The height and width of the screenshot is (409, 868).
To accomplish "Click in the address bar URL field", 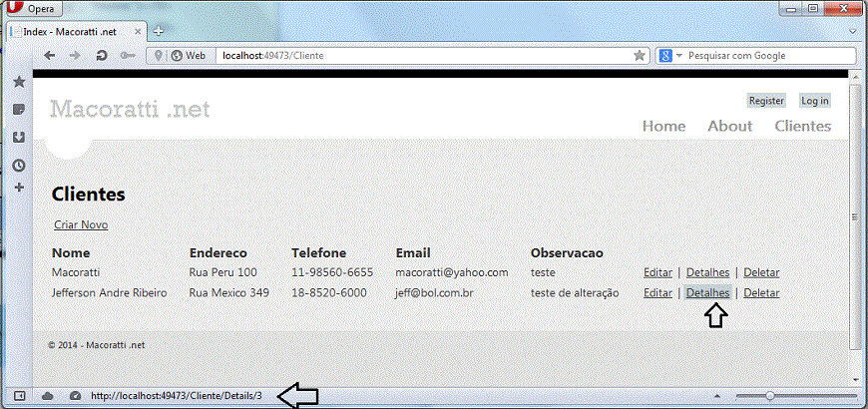I will (x=419, y=56).
